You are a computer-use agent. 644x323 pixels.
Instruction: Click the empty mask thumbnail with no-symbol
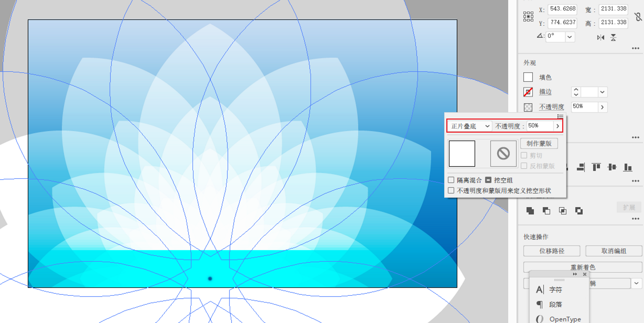503,154
